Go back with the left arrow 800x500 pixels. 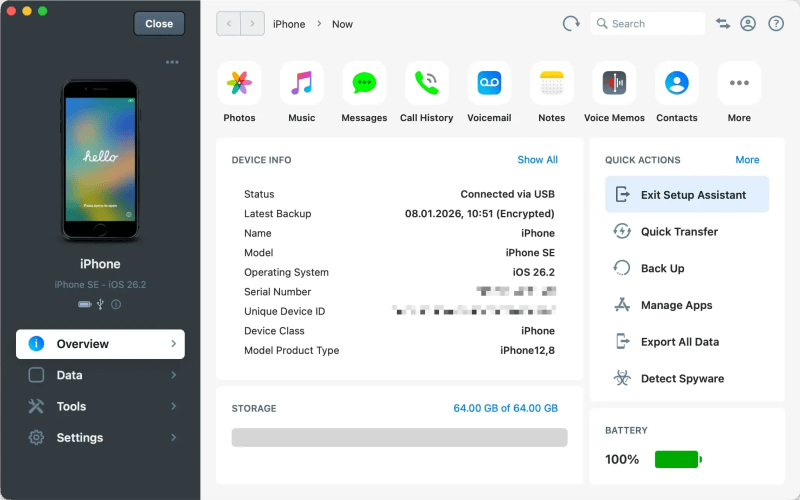229,23
